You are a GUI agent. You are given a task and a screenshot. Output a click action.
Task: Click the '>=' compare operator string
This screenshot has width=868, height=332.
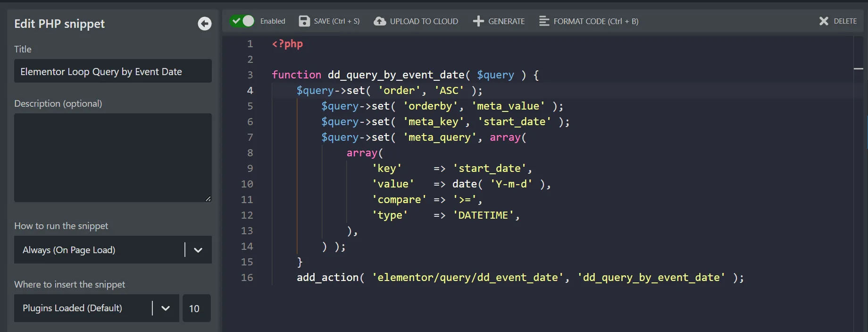pyautogui.click(x=464, y=200)
